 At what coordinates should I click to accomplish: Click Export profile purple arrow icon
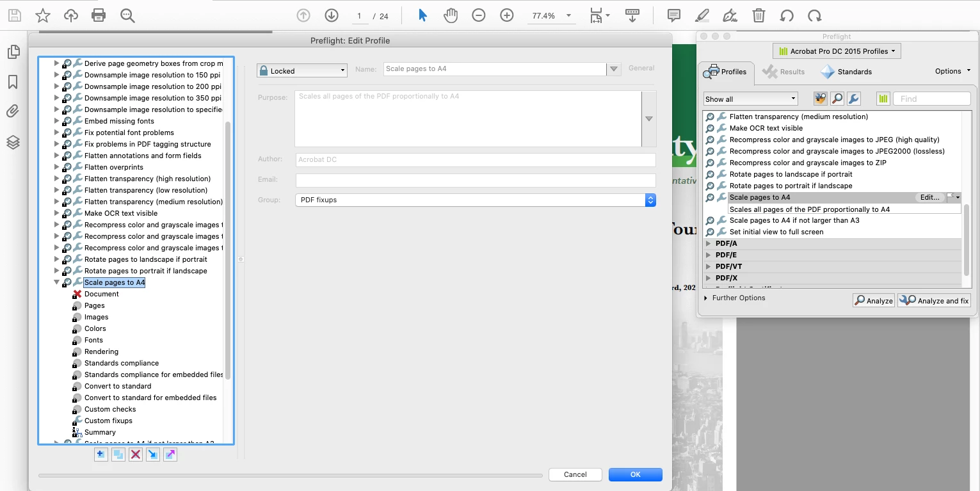tap(170, 455)
